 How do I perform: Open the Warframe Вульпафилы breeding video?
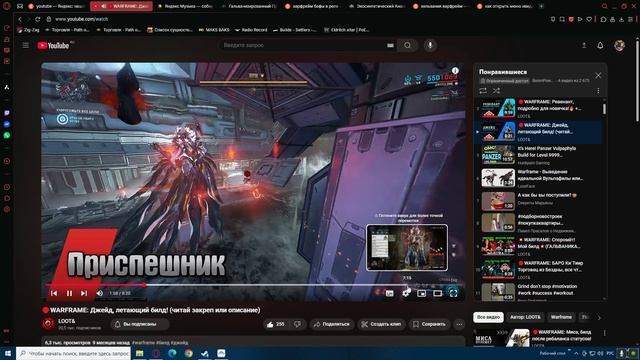pos(539,178)
